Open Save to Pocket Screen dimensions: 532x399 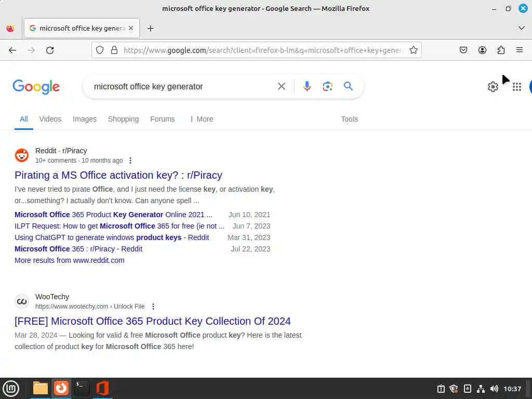pos(463,50)
